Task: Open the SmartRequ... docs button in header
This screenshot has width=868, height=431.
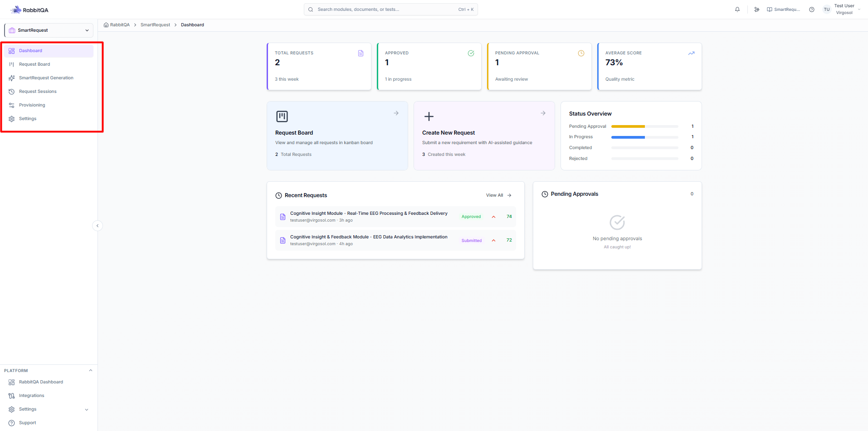Action: (784, 10)
